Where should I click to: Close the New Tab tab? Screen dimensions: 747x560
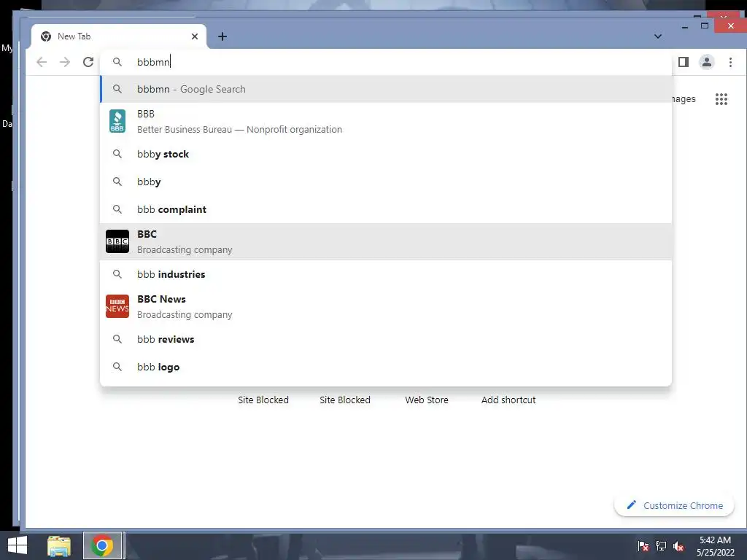click(194, 36)
